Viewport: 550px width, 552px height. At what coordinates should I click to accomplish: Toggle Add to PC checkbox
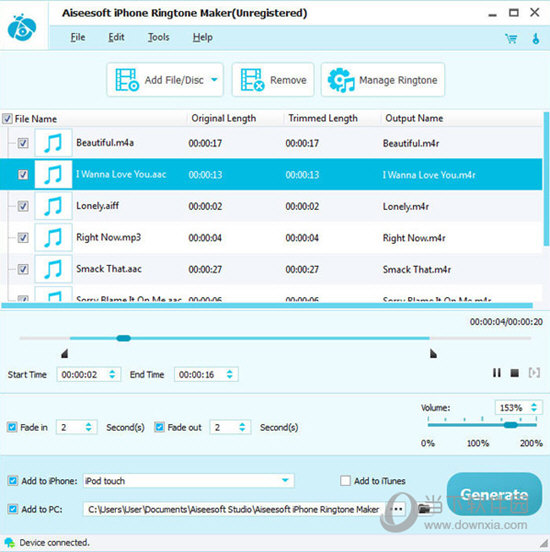click(13, 509)
